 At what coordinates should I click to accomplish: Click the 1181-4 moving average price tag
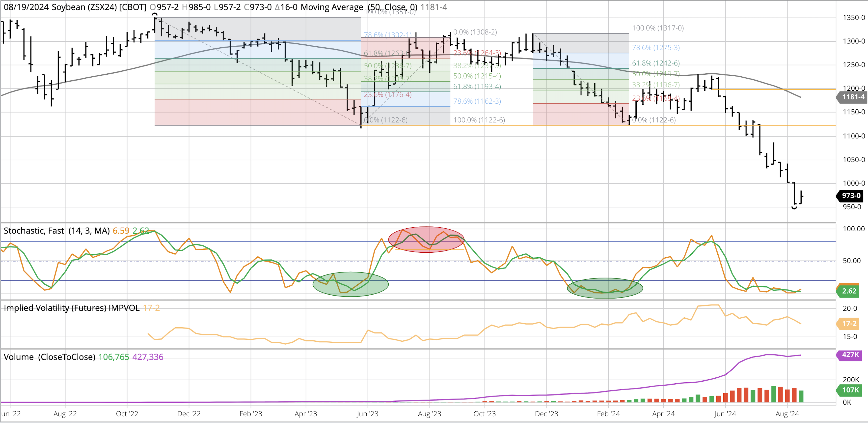click(852, 97)
